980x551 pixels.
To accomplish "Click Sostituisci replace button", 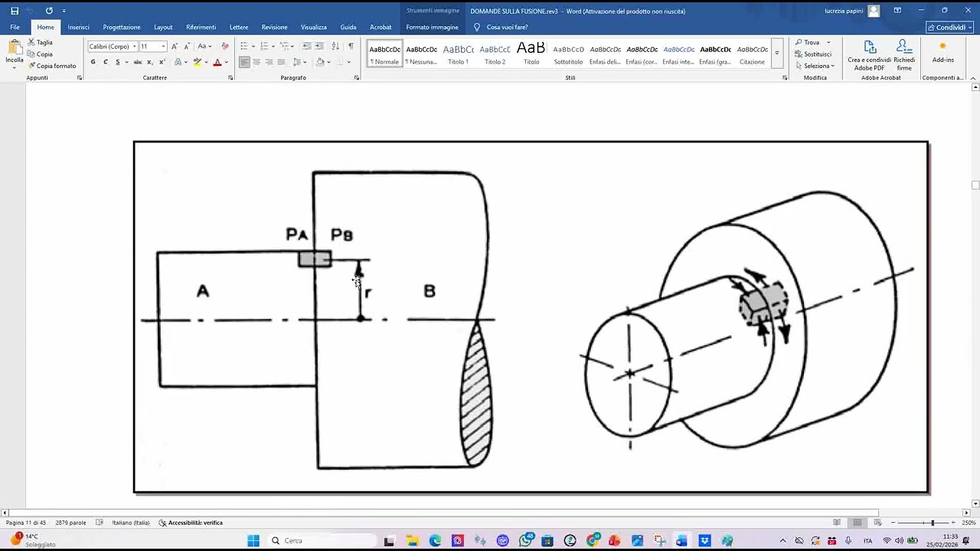I will coord(813,54).
